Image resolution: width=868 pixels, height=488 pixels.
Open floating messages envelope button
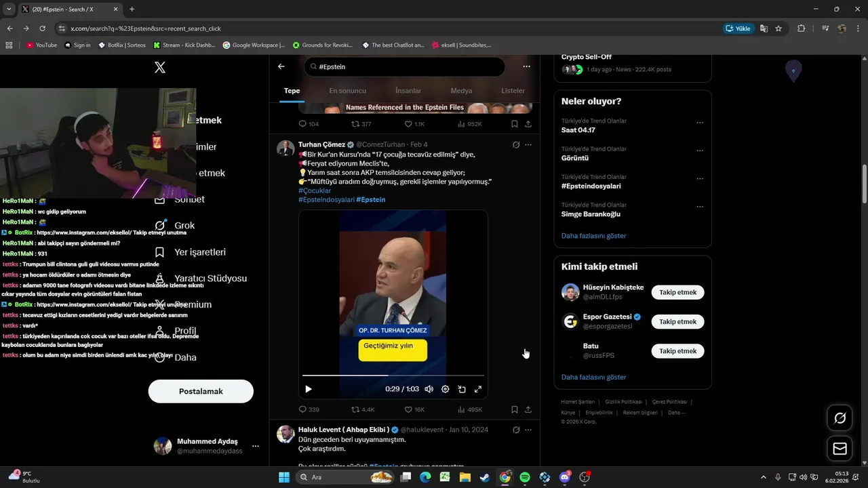[x=840, y=449]
